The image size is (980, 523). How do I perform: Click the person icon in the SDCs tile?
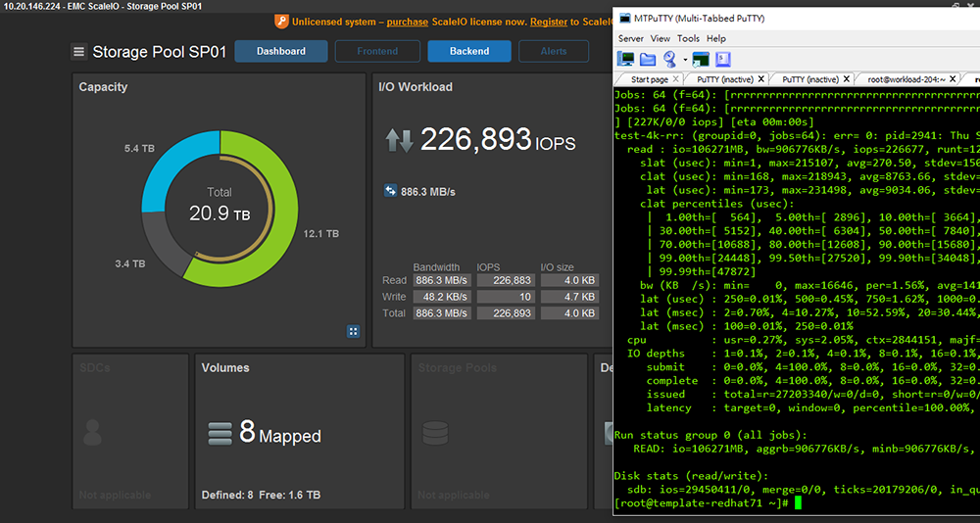pyautogui.click(x=92, y=432)
